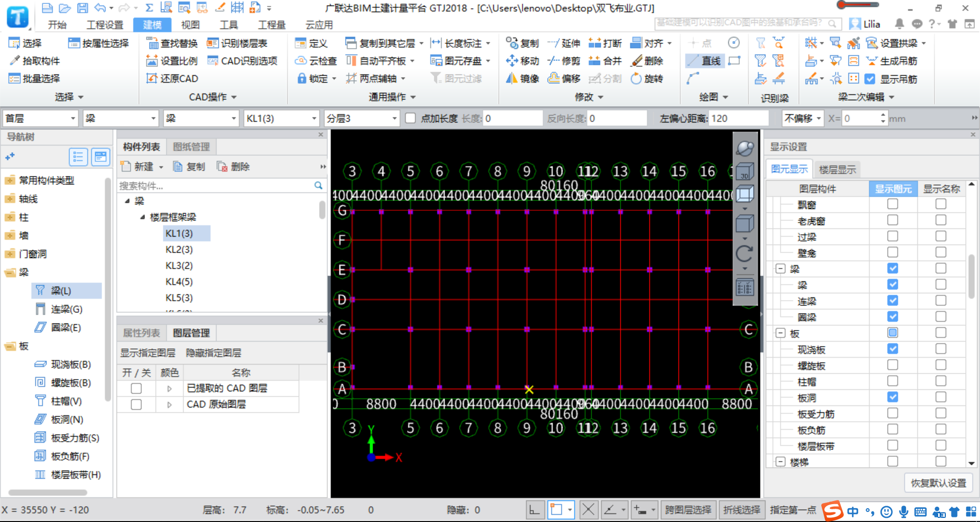
Task: Open the 首层 floor dropdown
Action: point(40,118)
